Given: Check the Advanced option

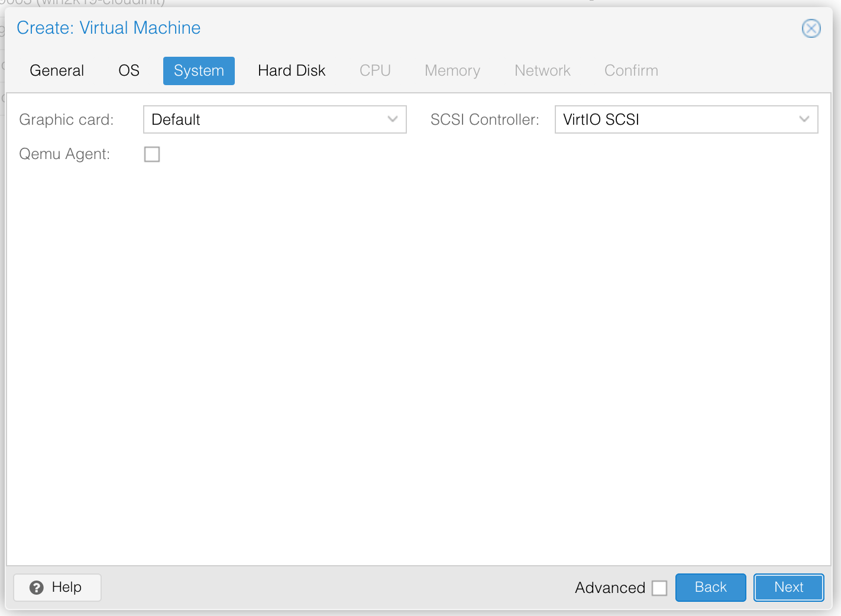Looking at the screenshot, I should tap(660, 588).
